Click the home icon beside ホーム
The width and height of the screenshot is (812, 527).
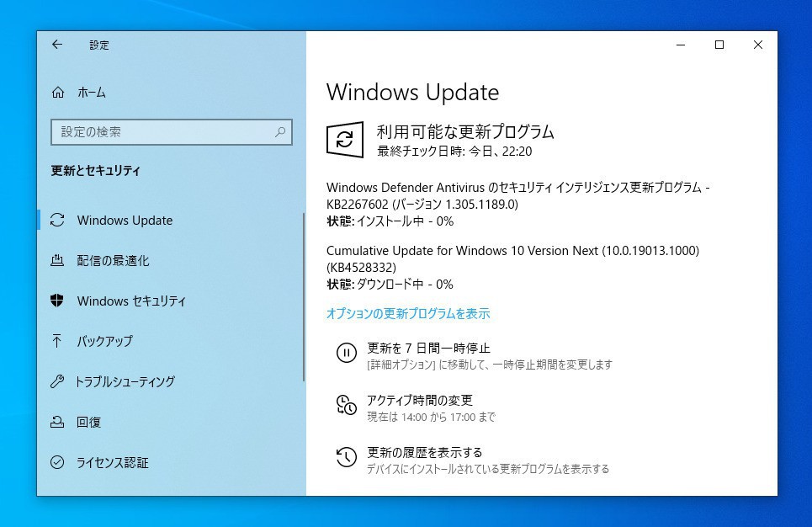pyautogui.click(x=58, y=93)
